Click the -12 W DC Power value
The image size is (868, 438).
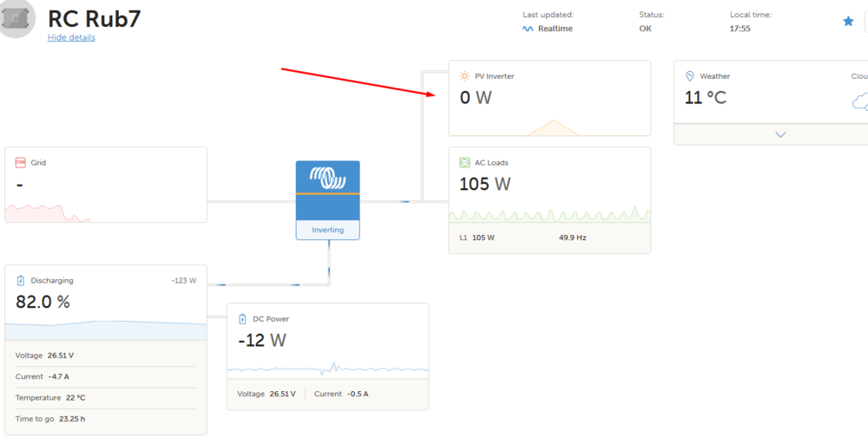(x=262, y=340)
